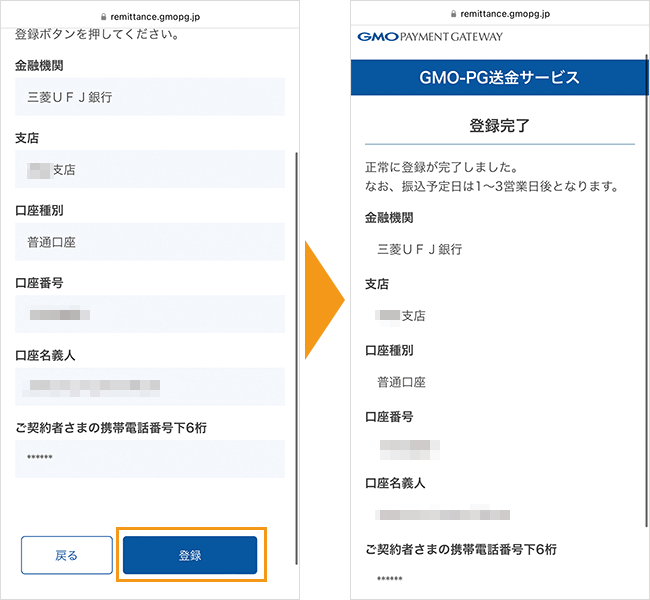Click the 口座名義人 field on the confirmation screen
This screenshot has height=600, width=650.
click(150, 386)
